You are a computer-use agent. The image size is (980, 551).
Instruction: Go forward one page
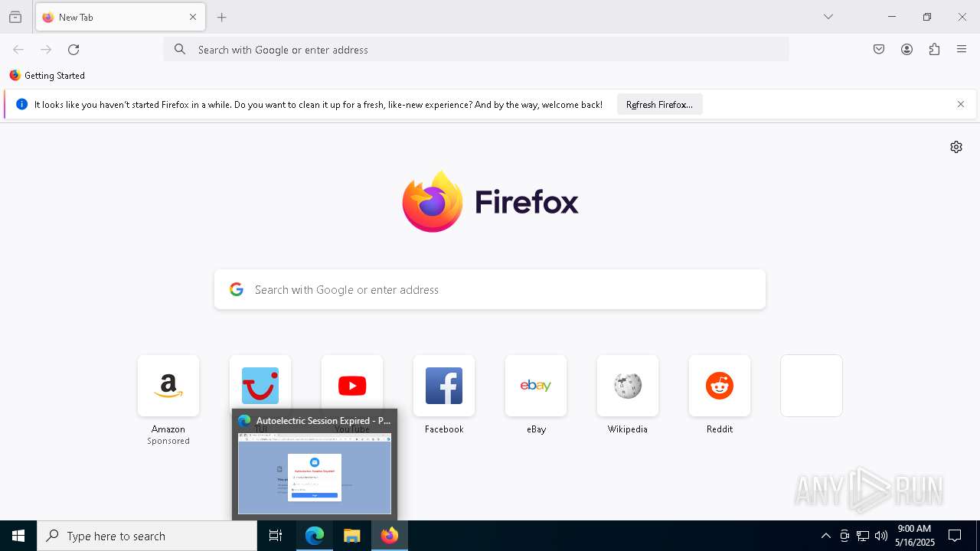point(46,50)
